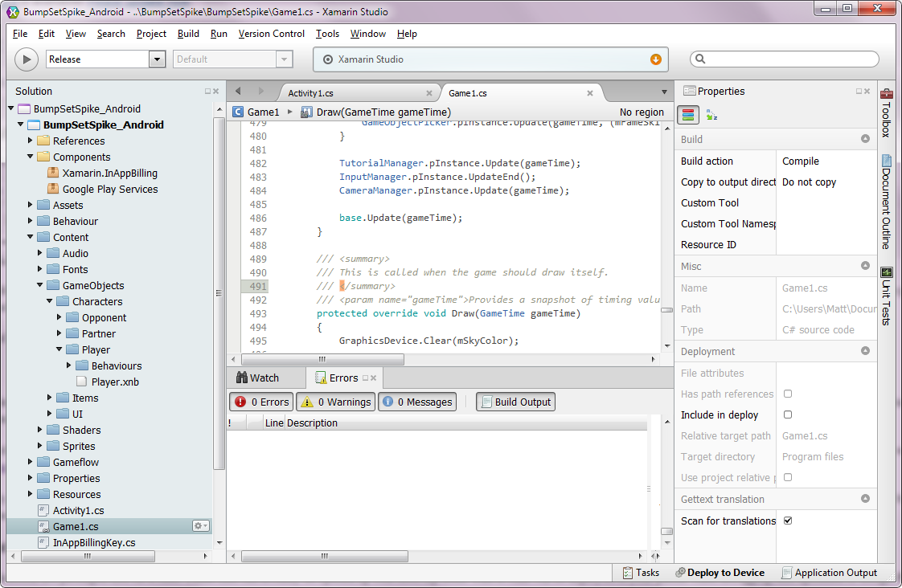Open the Application Output pad

coord(829,573)
